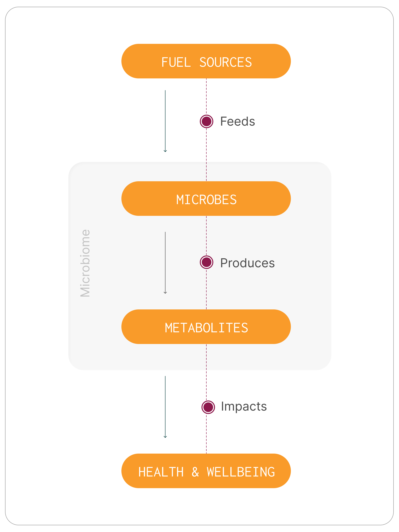Image resolution: width=399 pixels, height=532 pixels.
Task: Select the maroon dot beside Impacts
Action: [x=208, y=407]
